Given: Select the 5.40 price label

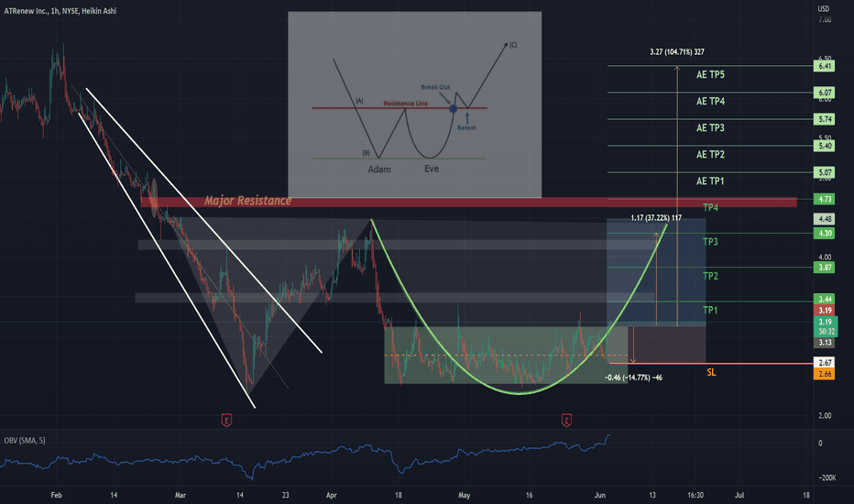Looking at the screenshot, I should (824, 146).
